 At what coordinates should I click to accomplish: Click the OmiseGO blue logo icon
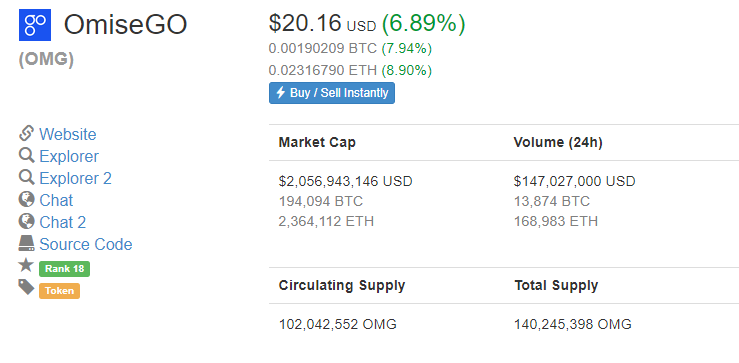[x=35, y=25]
